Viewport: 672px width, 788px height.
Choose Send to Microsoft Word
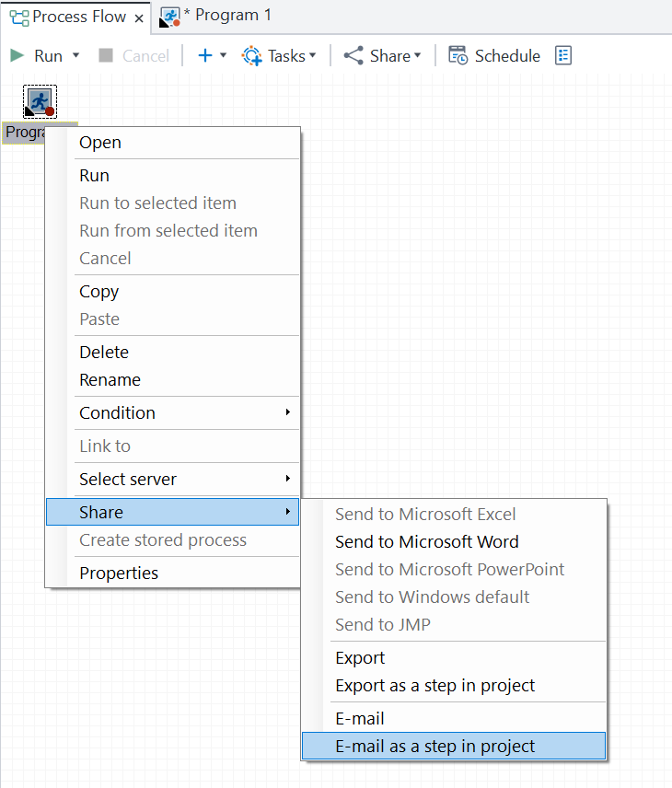426,541
